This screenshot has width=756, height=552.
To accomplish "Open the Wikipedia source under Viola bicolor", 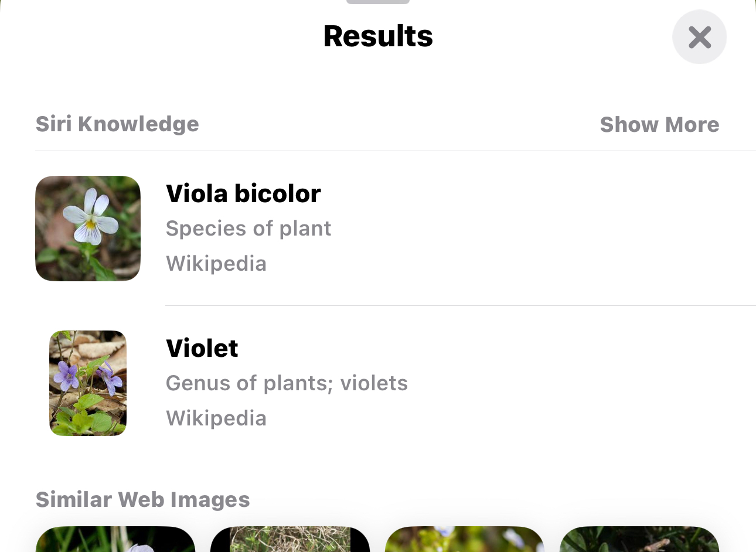I will click(x=216, y=264).
